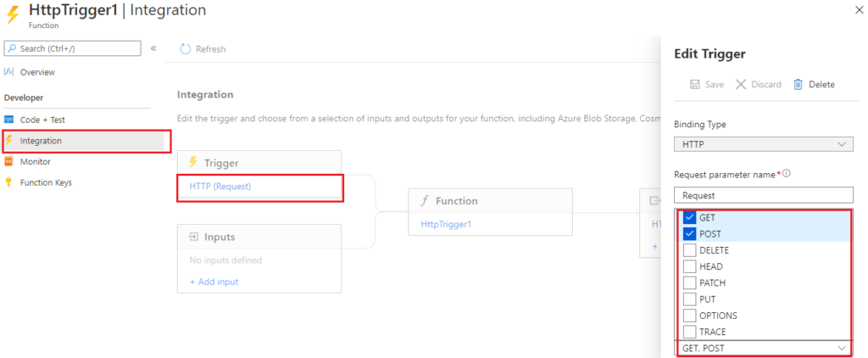Click the Function card f icon
The image size is (868, 358).
(x=425, y=200)
